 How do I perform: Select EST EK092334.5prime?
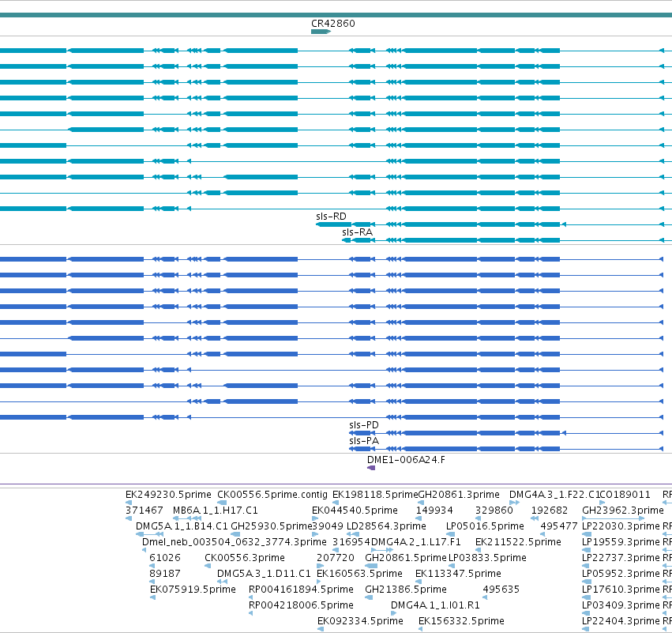(360, 621)
